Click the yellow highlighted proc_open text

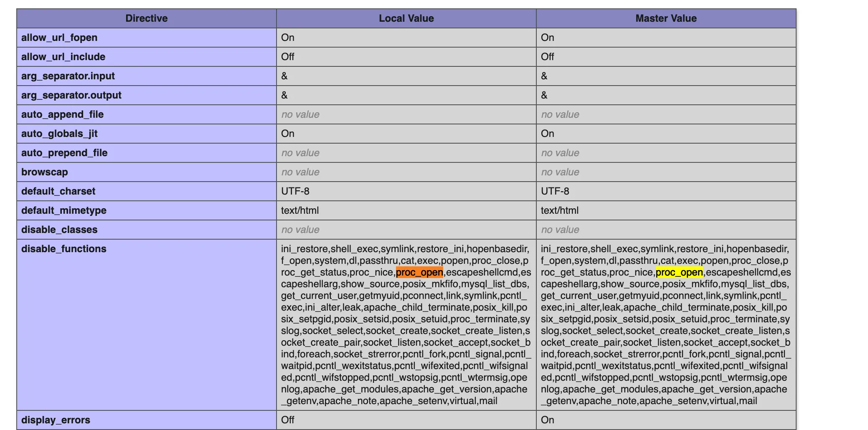point(679,272)
